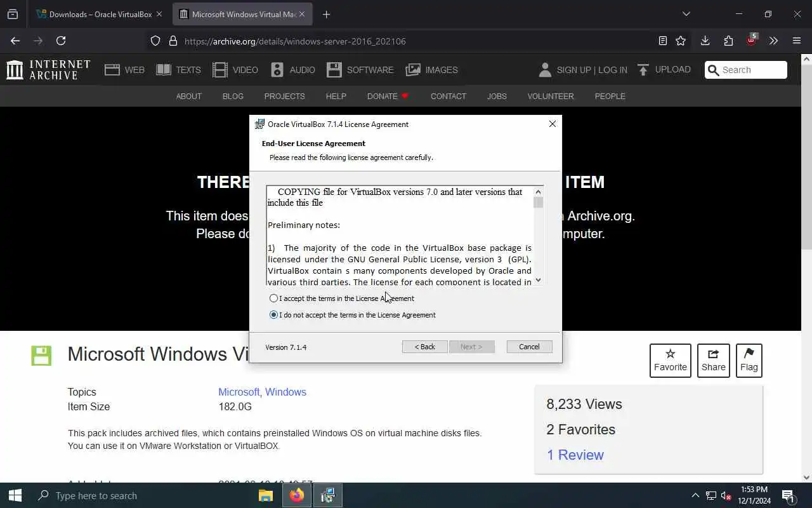This screenshot has width=812, height=508.
Task: Open the WEB media section
Action: click(x=124, y=70)
